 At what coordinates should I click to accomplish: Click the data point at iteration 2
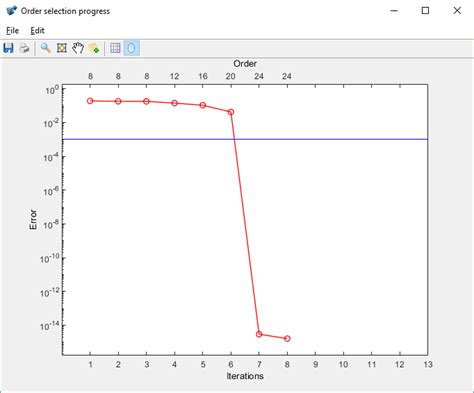click(118, 101)
